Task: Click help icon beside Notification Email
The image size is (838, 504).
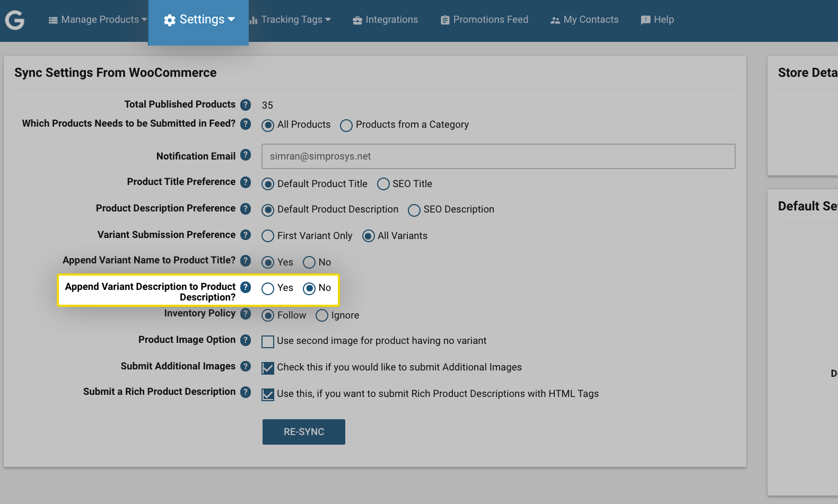Action: point(246,154)
